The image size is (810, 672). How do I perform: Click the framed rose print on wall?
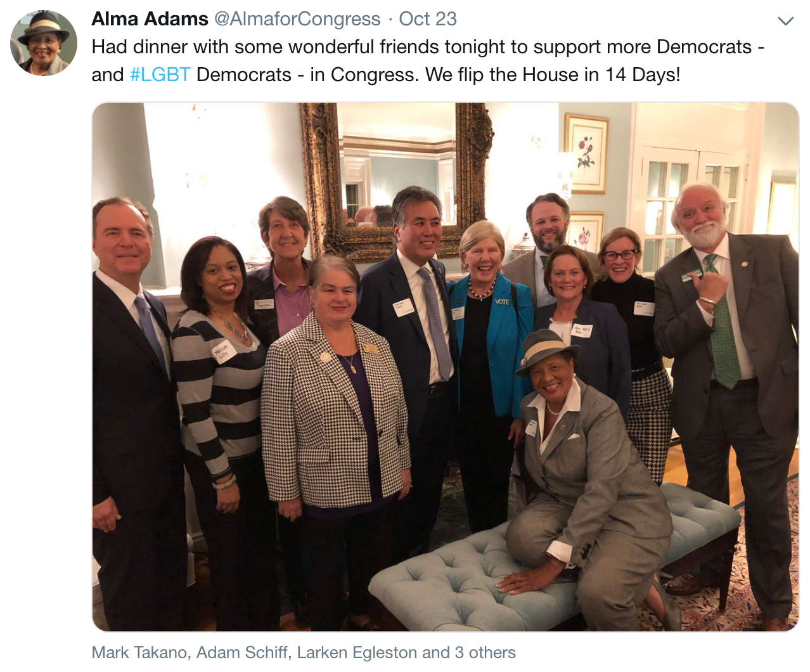586,153
